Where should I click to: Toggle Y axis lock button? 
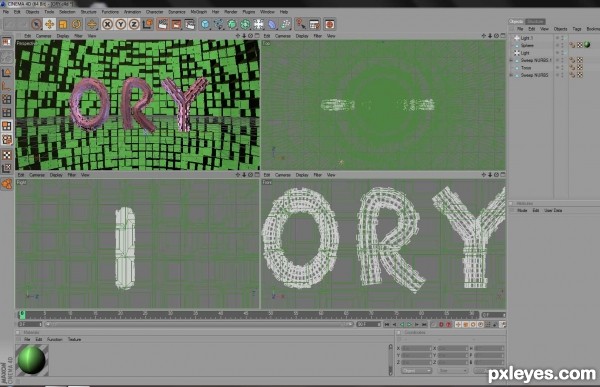click(x=121, y=24)
